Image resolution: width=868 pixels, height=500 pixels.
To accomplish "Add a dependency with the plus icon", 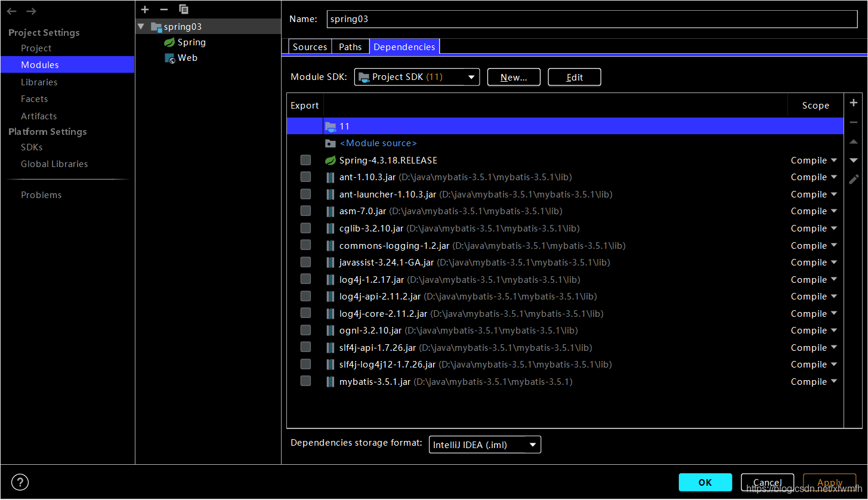I will tap(854, 103).
